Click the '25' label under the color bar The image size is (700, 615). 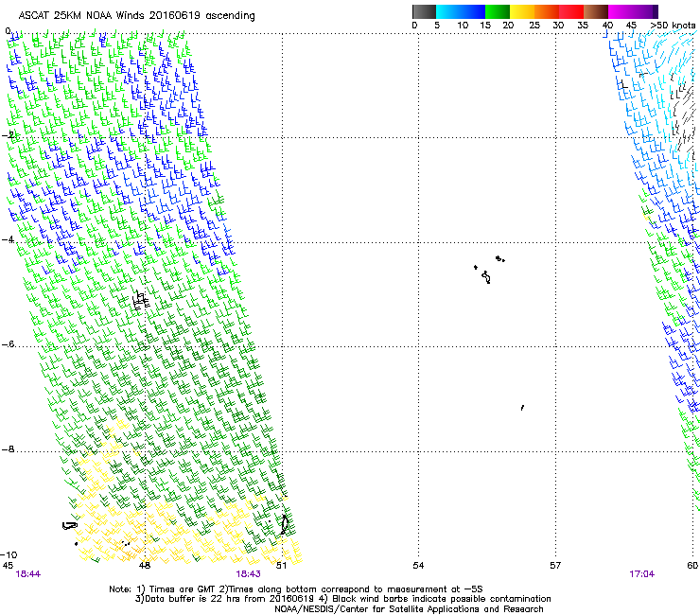[534, 26]
